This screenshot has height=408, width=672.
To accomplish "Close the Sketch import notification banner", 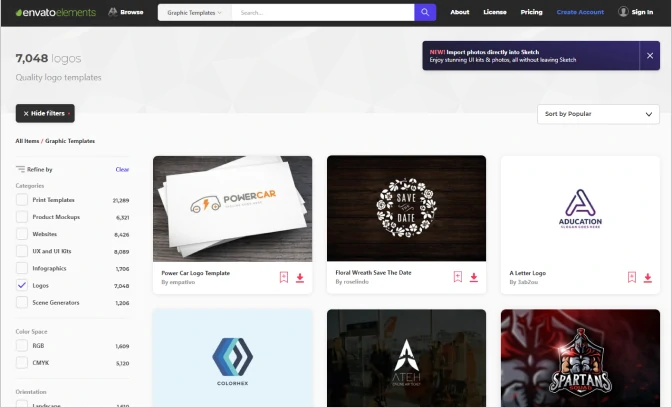I will tap(650, 56).
